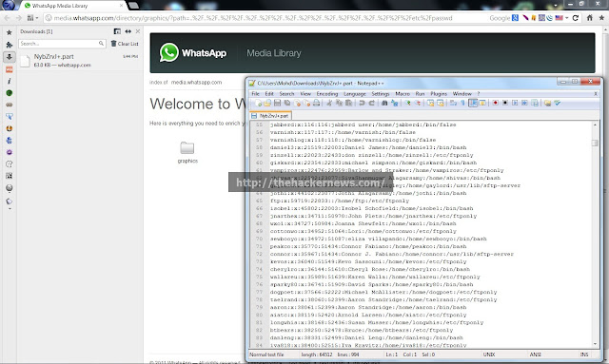
Task: Click the Copy icon in Notepad++ toolbar
Action: (339, 103)
